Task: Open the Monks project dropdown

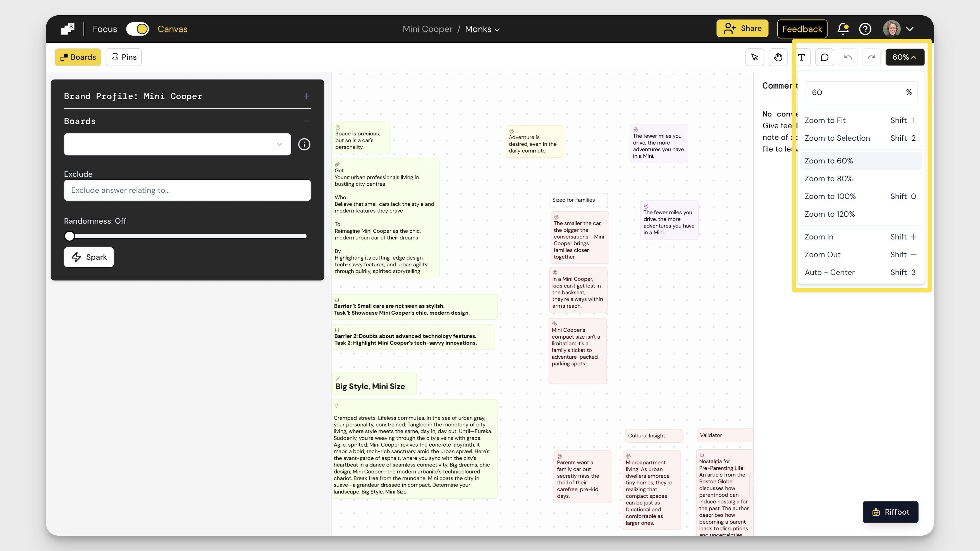Action: click(482, 29)
